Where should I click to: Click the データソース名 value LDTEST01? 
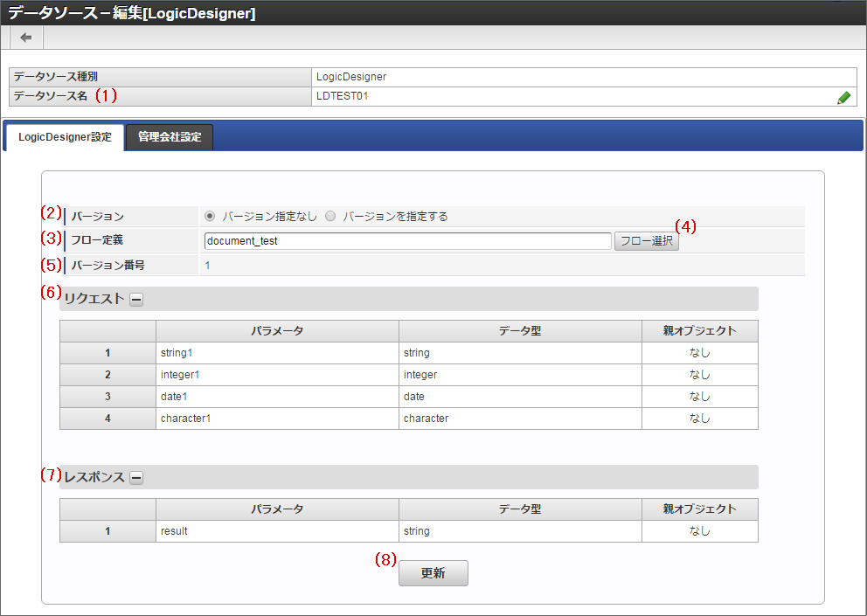pyautogui.click(x=343, y=96)
